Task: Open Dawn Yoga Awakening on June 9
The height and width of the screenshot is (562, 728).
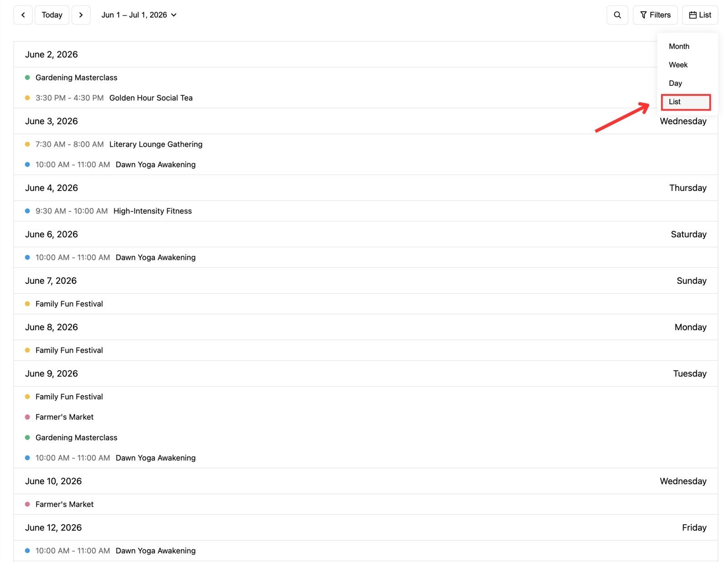Action: click(156, 458)
